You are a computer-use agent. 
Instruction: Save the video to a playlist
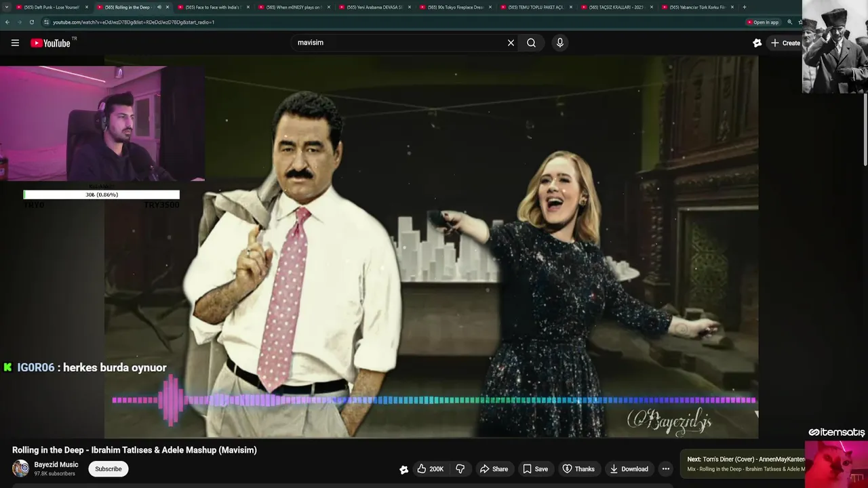click(x=535, y=469)
